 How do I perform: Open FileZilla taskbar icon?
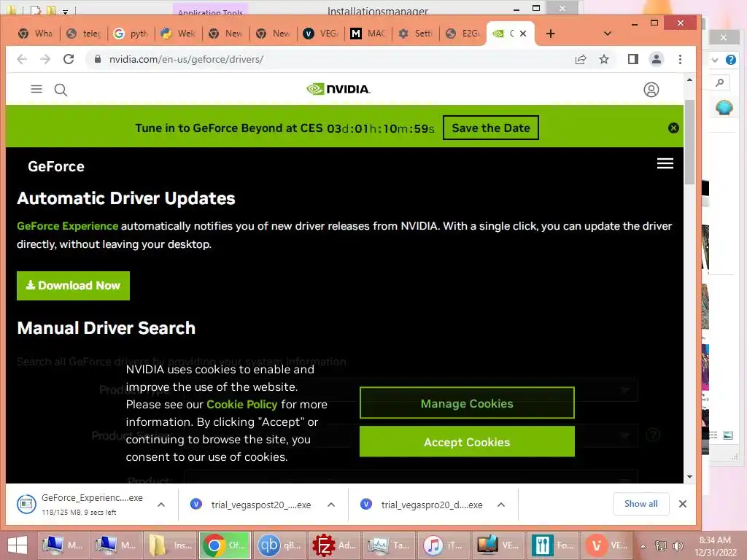pyautogui.click(x=334, y=545)
